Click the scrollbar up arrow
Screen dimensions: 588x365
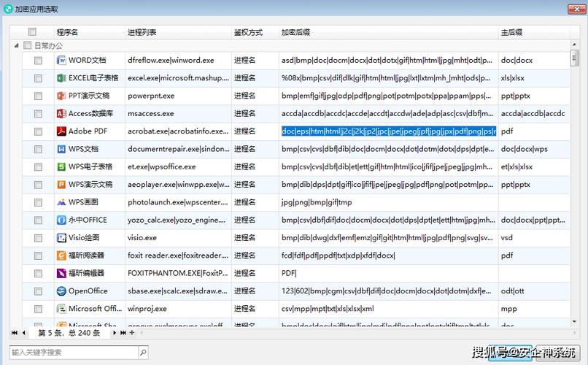click(574, 45)
